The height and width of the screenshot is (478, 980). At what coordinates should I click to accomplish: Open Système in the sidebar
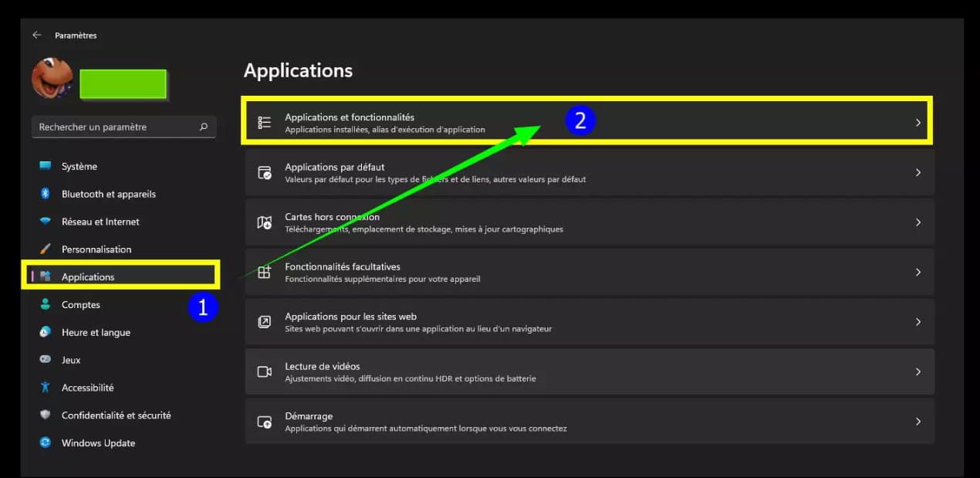coord(79,167)
